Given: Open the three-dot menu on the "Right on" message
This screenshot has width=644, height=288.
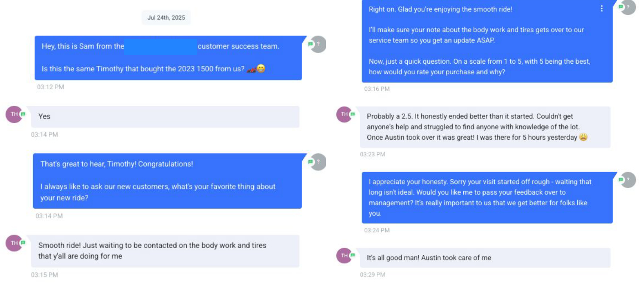Looking at the screenshot, I should point(601,8).
